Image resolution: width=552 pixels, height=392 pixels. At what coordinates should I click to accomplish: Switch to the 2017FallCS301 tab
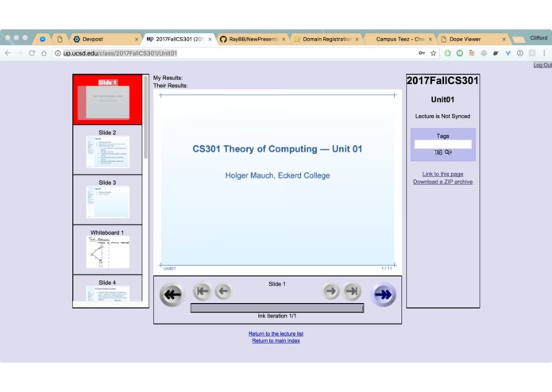179,39
